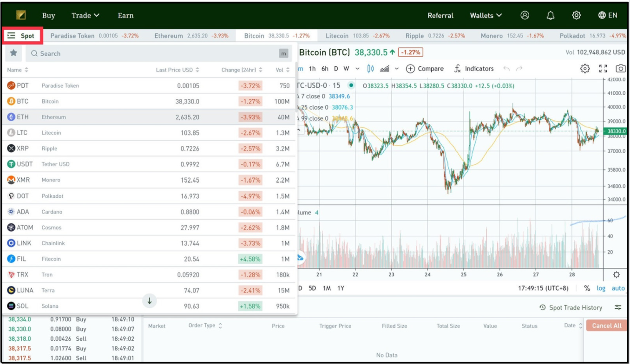Click the Spot Trade History filter sliders icon
Viewport: 630px width, 364px height.
[x=617, y=307]
